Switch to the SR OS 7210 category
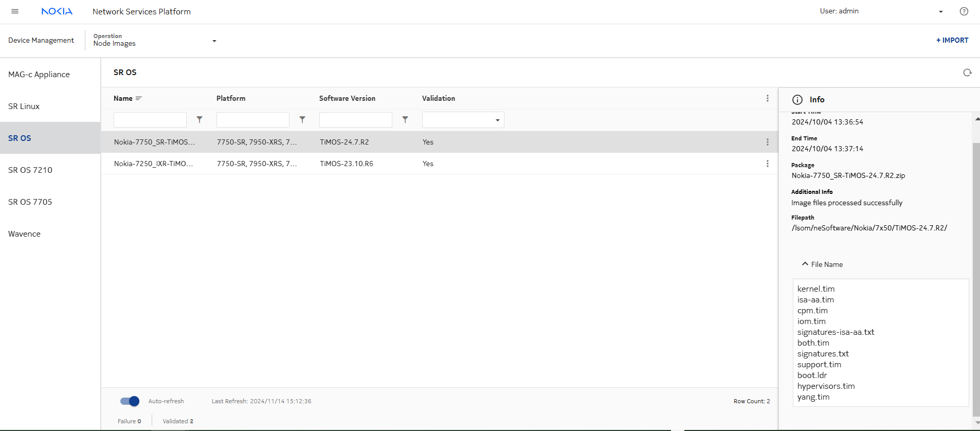Viewport: 980px width, 431px height. [30, 170]
